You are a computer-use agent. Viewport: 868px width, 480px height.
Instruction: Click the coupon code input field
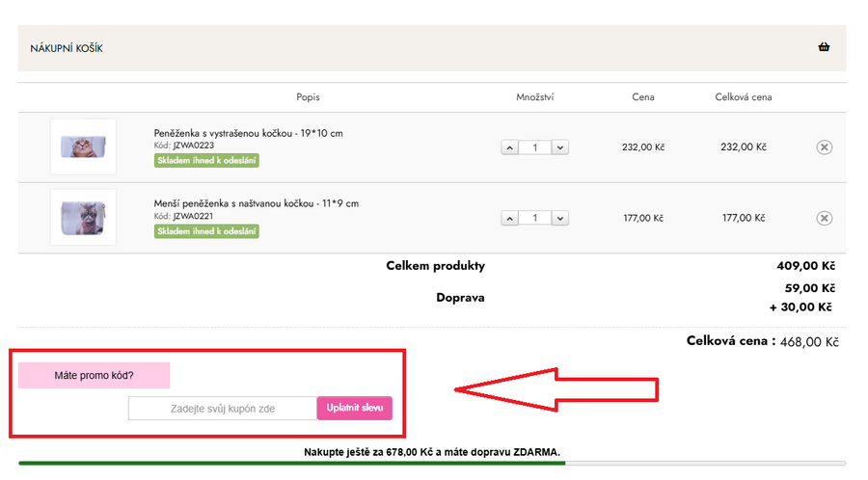tap(223, 409)
